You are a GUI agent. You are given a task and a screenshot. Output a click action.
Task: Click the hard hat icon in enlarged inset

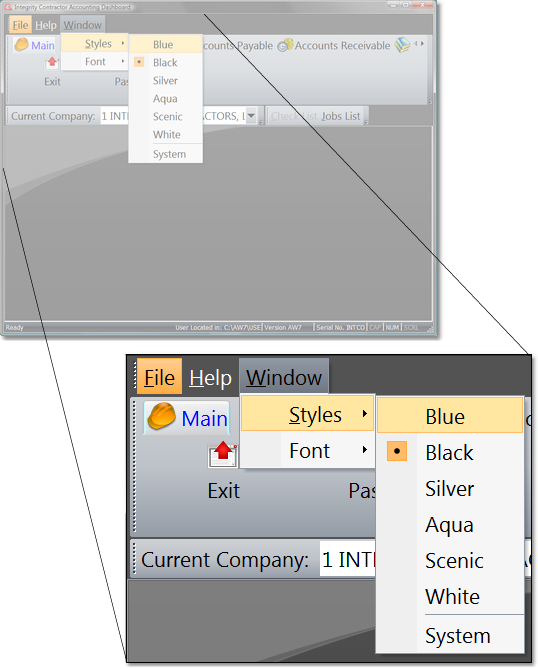click(162, 416)
